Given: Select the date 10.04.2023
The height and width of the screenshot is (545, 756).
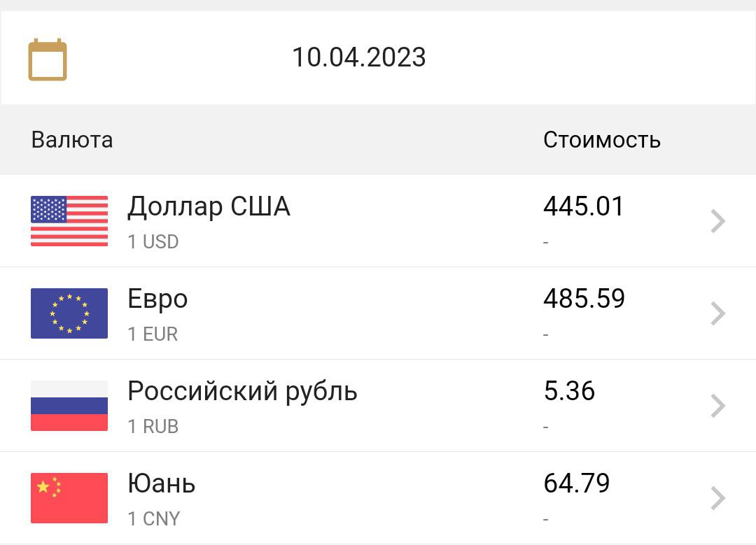Looking at the screenshot, I should 358,57.
